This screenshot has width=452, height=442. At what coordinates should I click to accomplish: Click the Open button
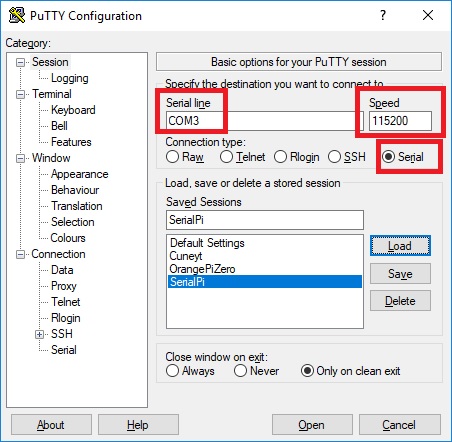pyautogui.click(x=312, y=425)
